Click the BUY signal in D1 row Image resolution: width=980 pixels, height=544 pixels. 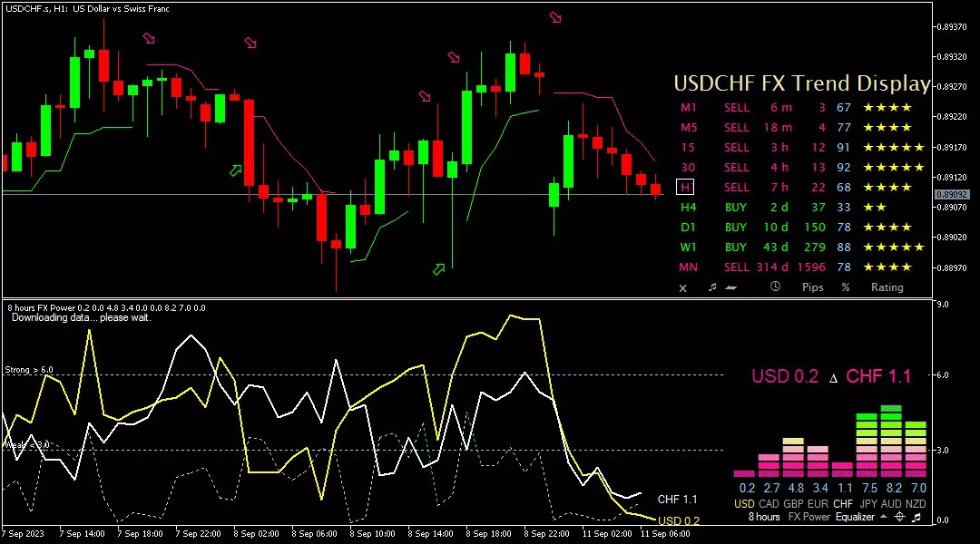point(736,228)
